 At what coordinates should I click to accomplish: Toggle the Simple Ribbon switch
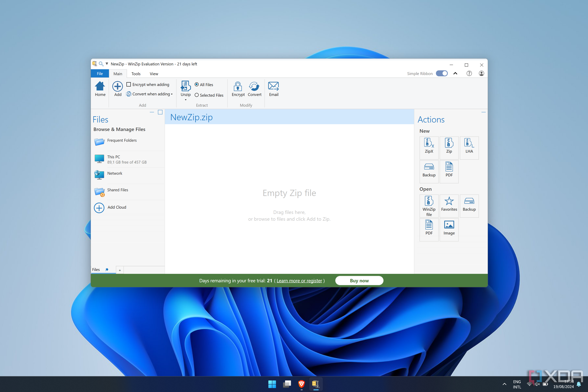point(442,73)
